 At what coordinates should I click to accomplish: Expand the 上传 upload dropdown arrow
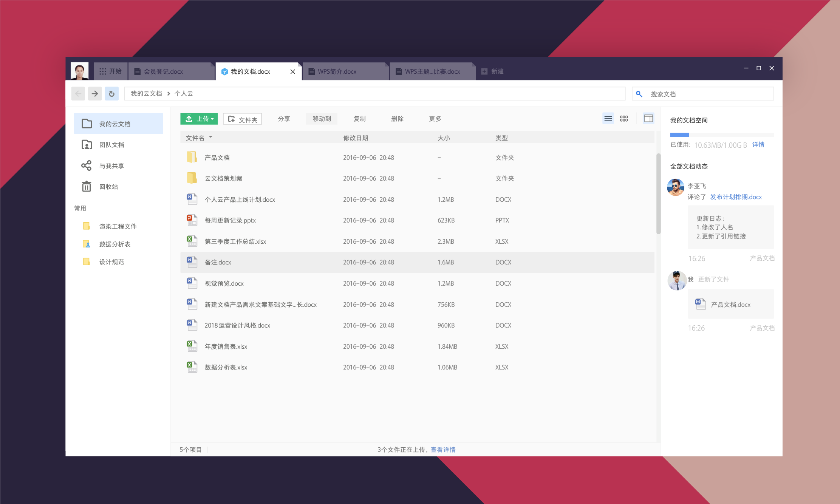tap(212, 119)
